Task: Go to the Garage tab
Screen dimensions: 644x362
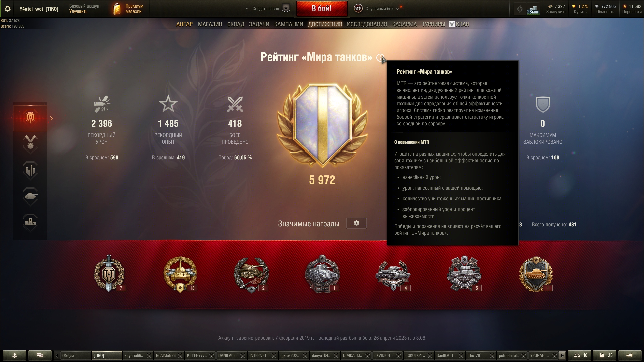Action: [184, 24]
